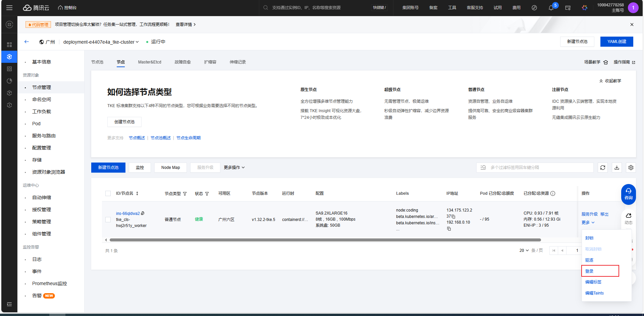644x316 pixels.
Task: Change the 20 per-page size dropdown
Action: point(524,251)
